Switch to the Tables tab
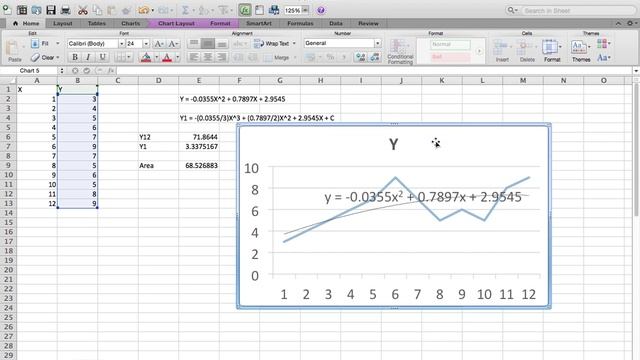Viewport: 640px width, 360px height. [x=97, y=23]
